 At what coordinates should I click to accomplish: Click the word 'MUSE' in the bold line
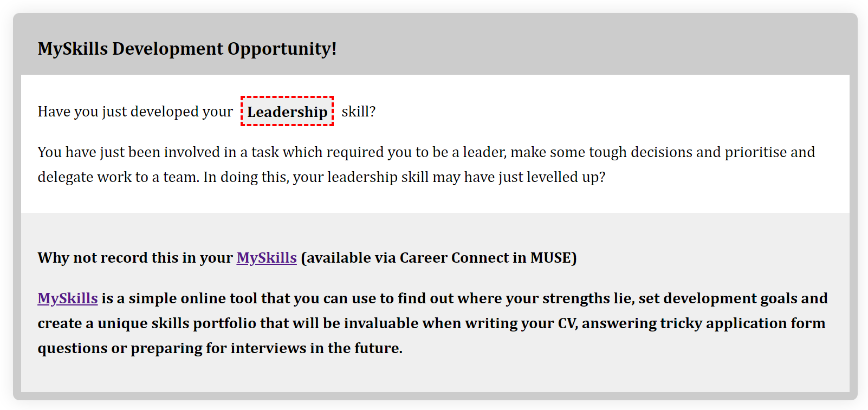tap(550, 258)
